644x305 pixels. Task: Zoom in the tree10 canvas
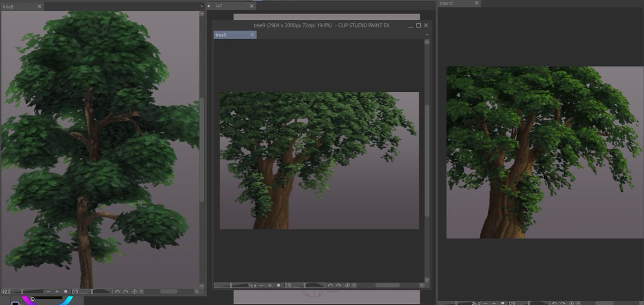tap(494, 303)
